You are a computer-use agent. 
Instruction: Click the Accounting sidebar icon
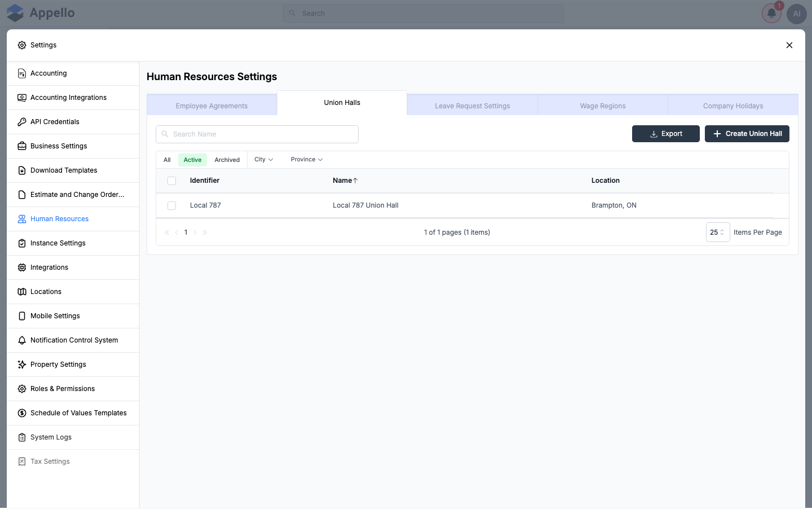(x=22, y=73)
